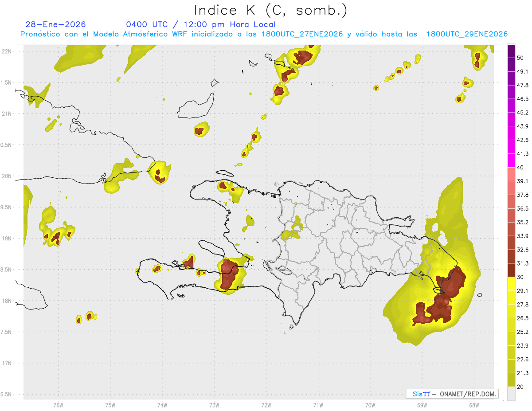The width and height of the screenshot is (532, 411).
Task: Click the "76W" longitude label
Action: point(58,405)
